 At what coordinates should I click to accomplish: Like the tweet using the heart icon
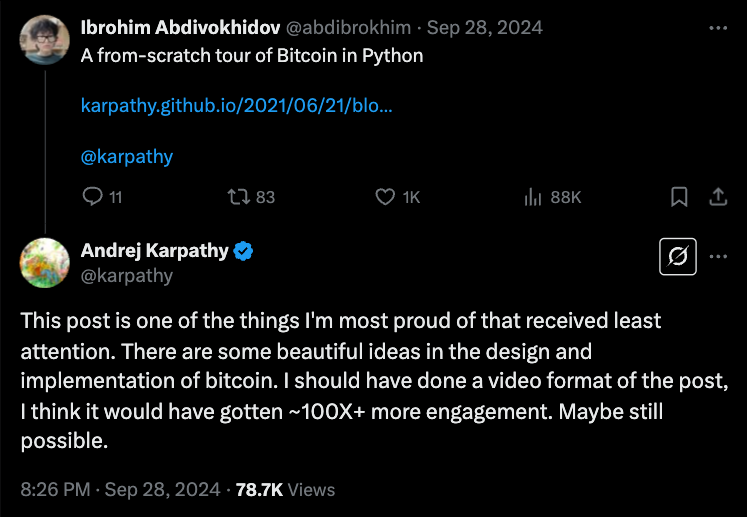[385, 197]
